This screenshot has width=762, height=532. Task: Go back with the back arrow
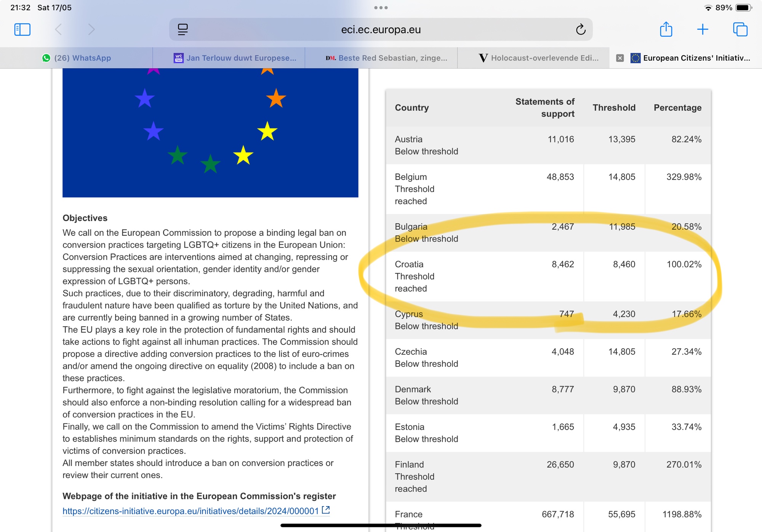[58, 29]
